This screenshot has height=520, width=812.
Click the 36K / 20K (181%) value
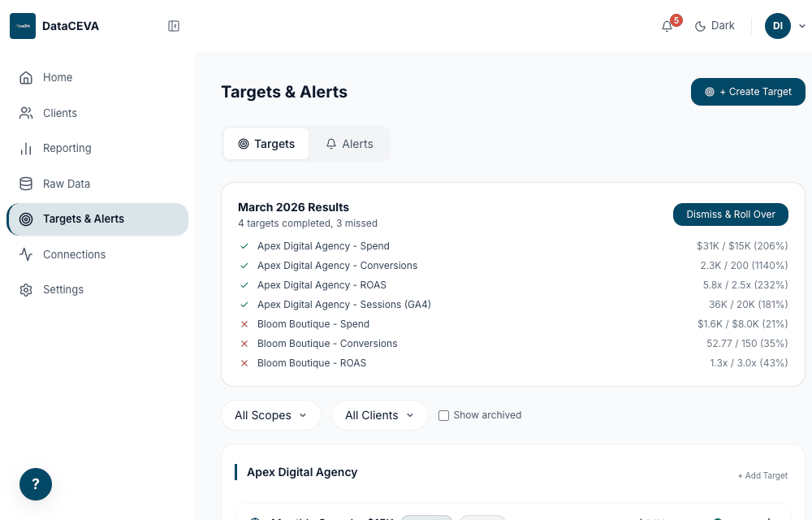[x=749, y=305]
